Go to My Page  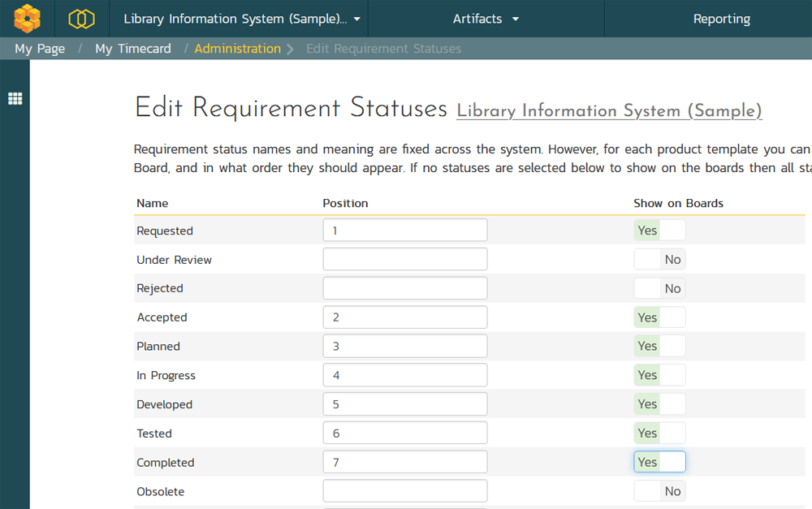(40, 49)
